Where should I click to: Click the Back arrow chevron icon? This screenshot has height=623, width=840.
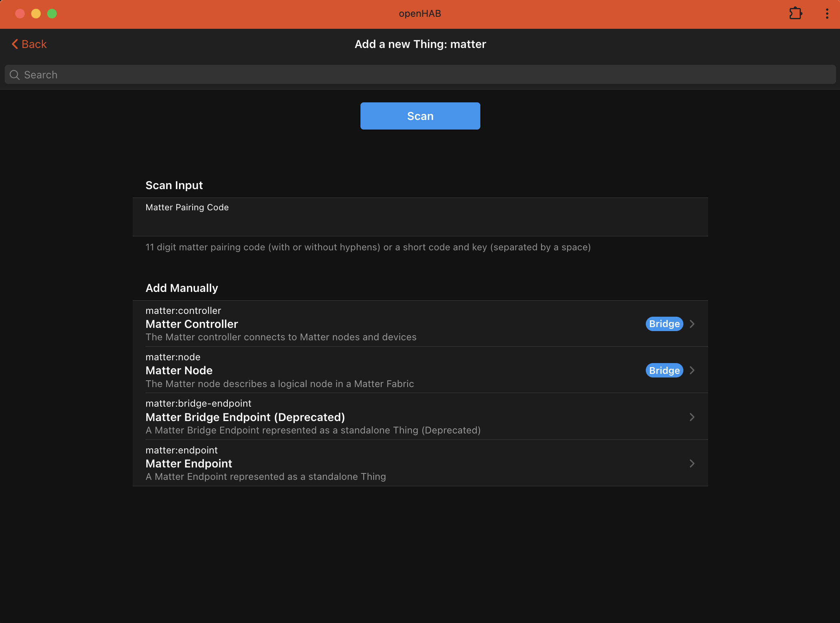coord(15,44)
